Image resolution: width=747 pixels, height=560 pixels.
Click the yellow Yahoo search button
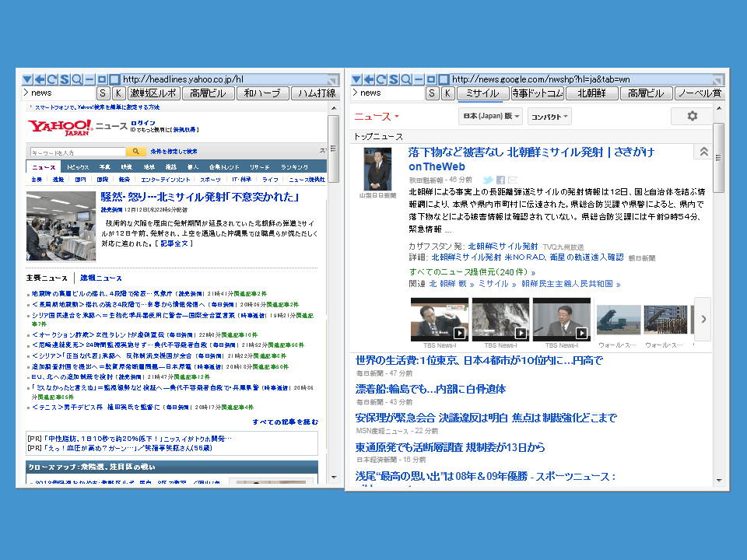(135, 152)
